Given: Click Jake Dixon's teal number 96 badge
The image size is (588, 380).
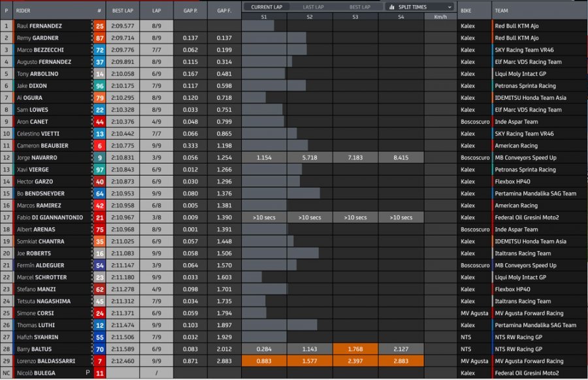Looking at the screenshot, I should (99, 86).
